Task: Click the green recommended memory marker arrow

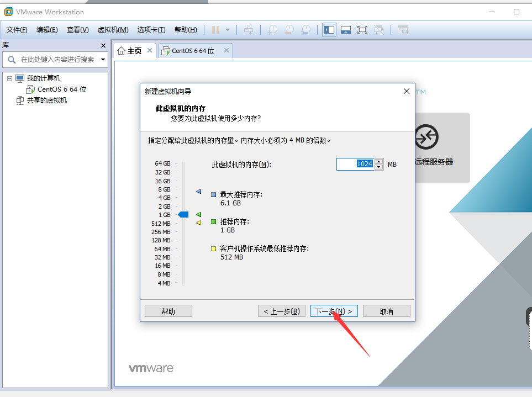Action: tap(199, 215)
